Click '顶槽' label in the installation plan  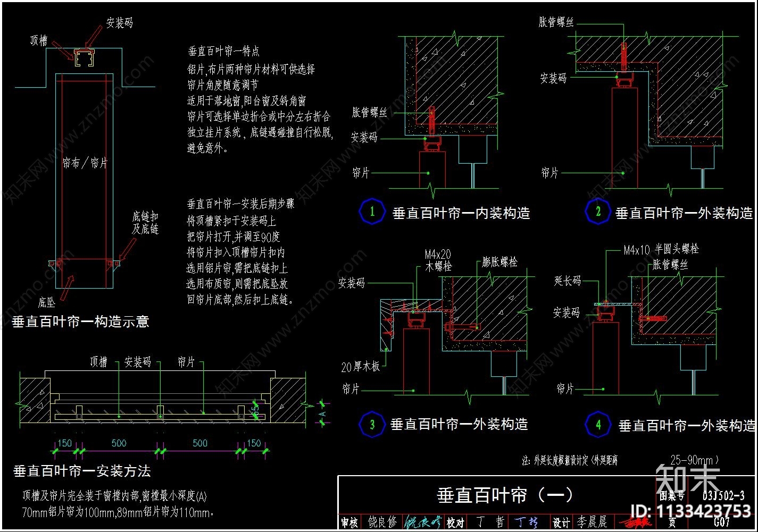98,362
